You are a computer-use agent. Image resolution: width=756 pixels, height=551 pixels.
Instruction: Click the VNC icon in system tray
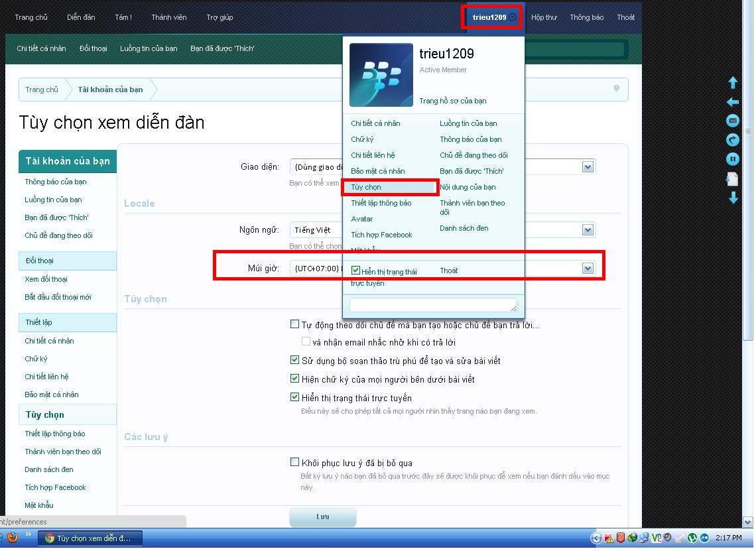(657, 538)
